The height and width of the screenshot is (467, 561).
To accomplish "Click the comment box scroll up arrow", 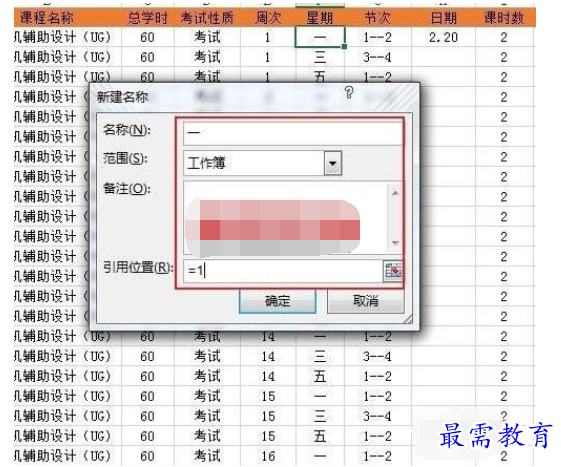I will click(395, 194).
